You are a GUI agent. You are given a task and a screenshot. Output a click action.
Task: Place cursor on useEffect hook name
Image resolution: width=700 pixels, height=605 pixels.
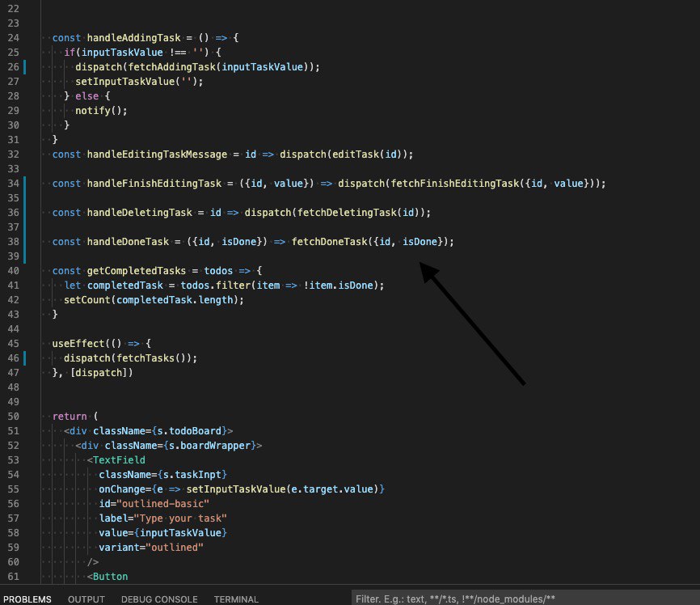[x=78, y=344]
